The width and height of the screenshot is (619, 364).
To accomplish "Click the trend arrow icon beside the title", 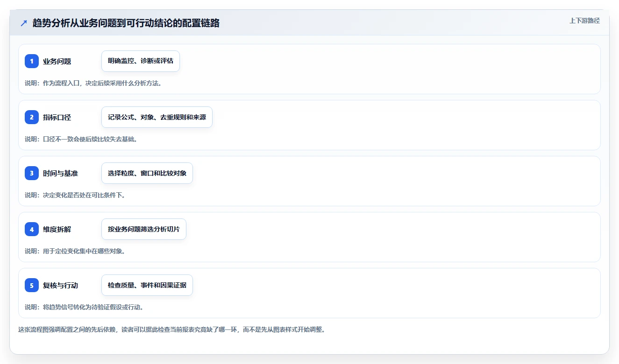I will [24, 23].
